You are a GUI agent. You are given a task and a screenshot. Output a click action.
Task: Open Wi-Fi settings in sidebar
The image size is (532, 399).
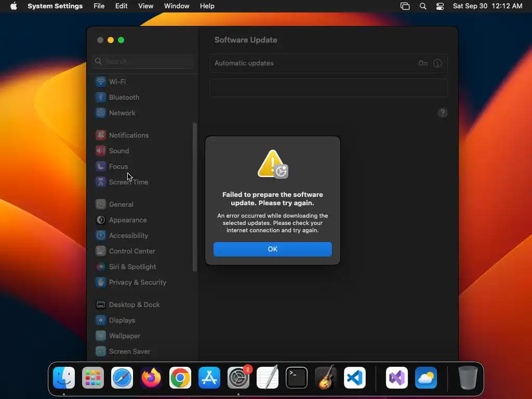click(x=117, y=82)
